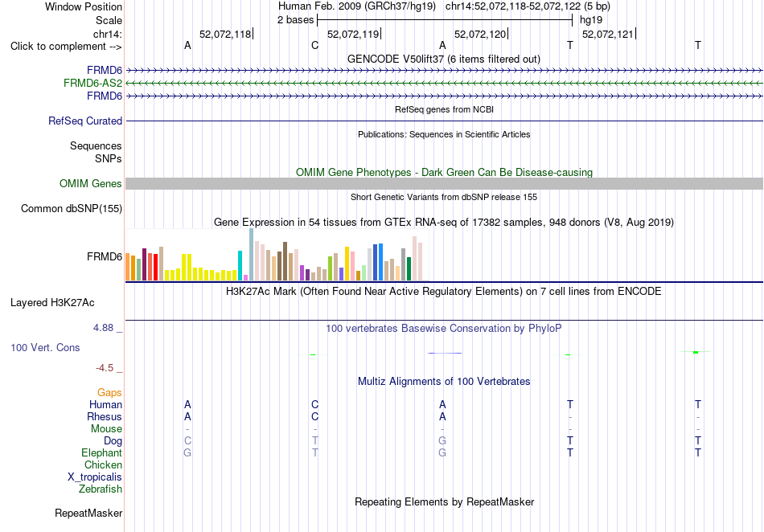
Task: Click the dark green bar in GTEx chart
Action: pyautogui.click(x=409, y=268)
